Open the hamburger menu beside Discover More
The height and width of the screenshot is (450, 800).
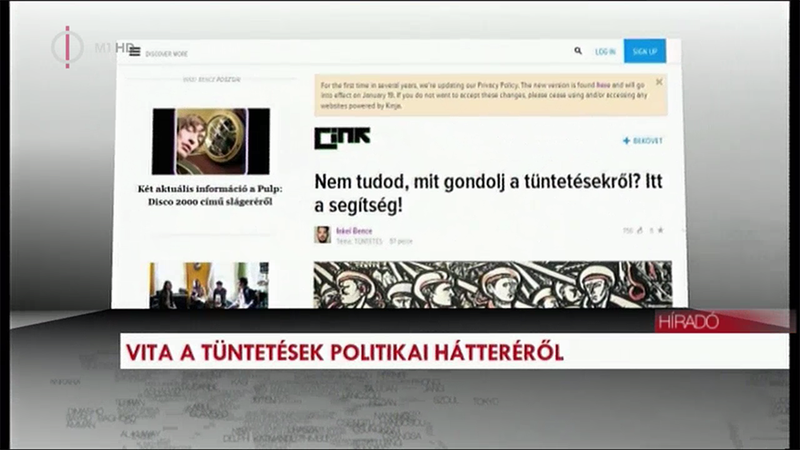point(135,52)
